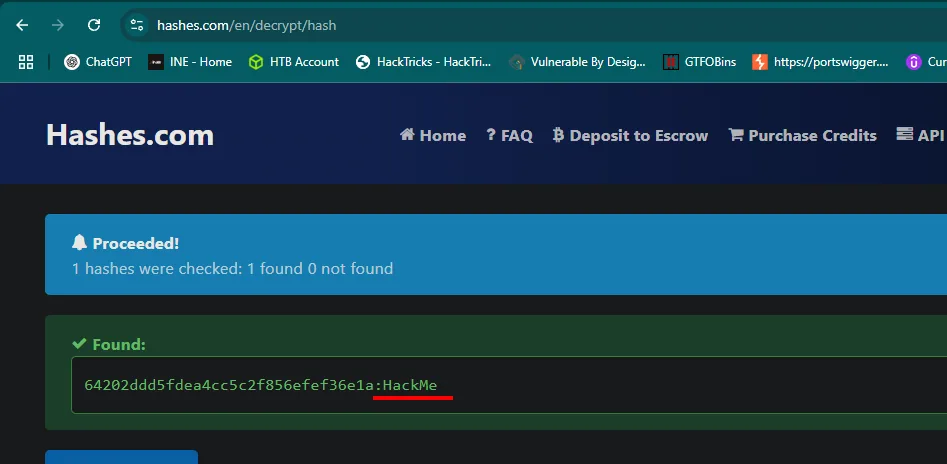Open the ChatGPT bookmark
The height and width of the screenshot is (464, 947).
coord(98,62)
